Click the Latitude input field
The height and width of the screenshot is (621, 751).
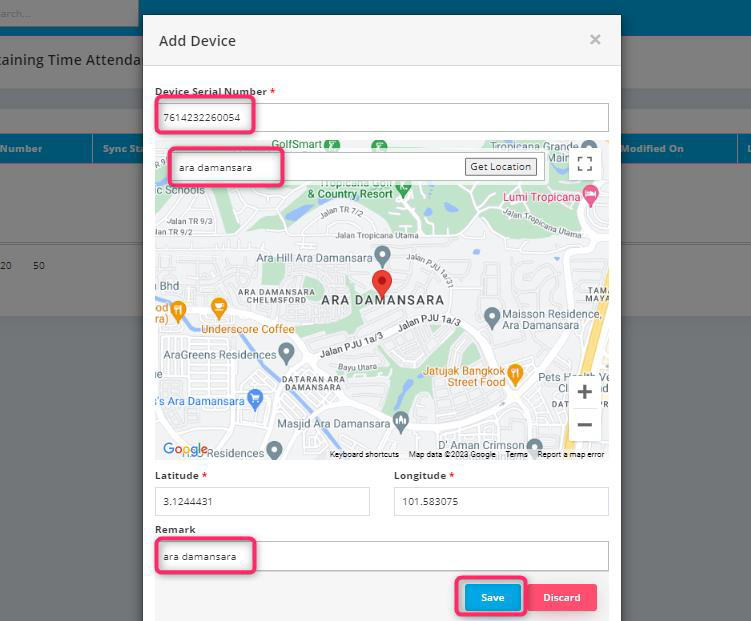(x=262, y=501)
